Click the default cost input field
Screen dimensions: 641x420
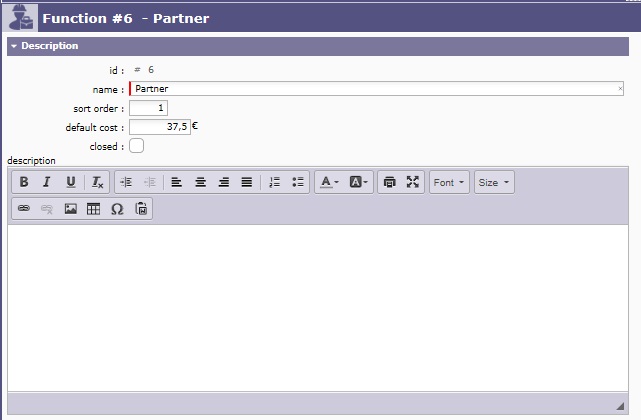160,127
